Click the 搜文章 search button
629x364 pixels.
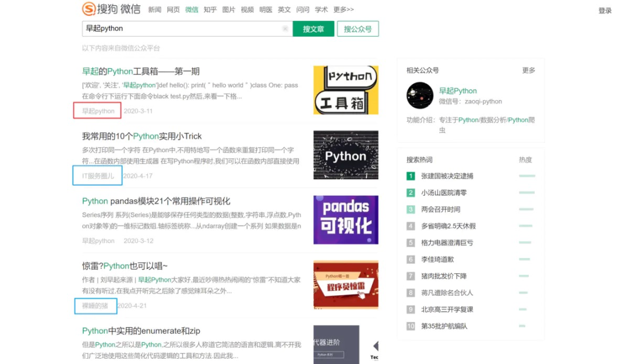point(313,28)
